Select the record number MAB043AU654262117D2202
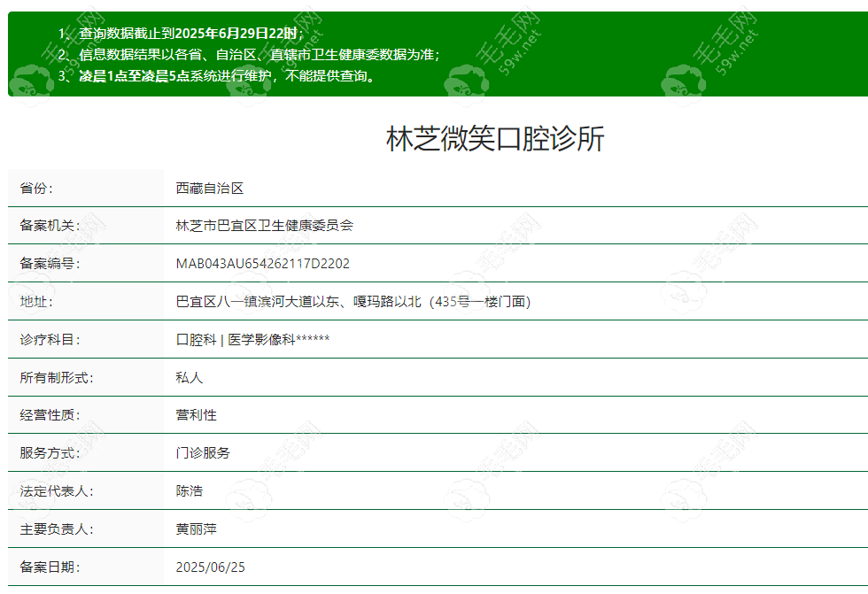Screen dimensions: 868x594 (263, 263)
